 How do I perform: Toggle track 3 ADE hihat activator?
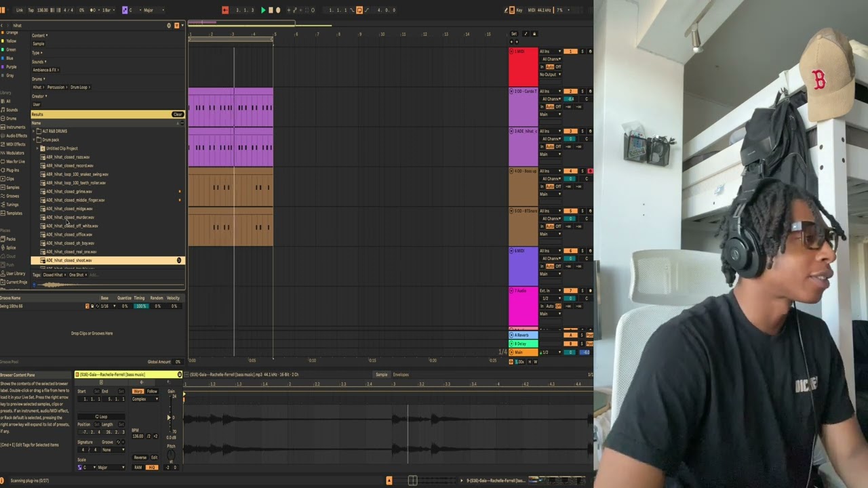pos(570,131)
